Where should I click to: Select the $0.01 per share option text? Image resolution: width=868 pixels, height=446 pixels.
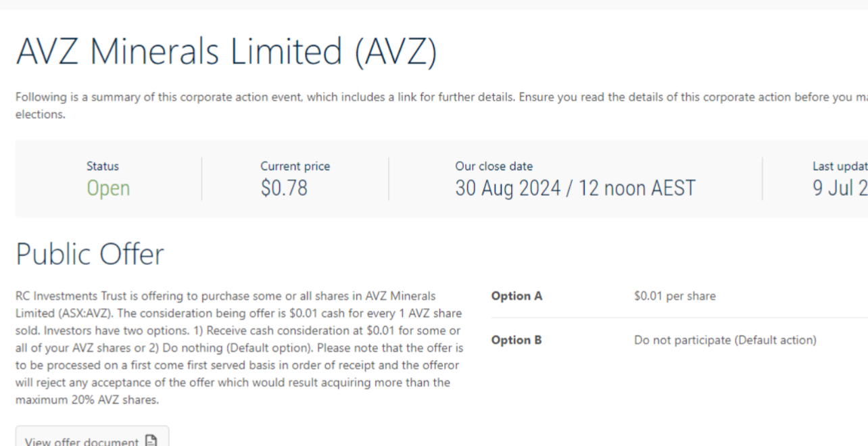675,296
